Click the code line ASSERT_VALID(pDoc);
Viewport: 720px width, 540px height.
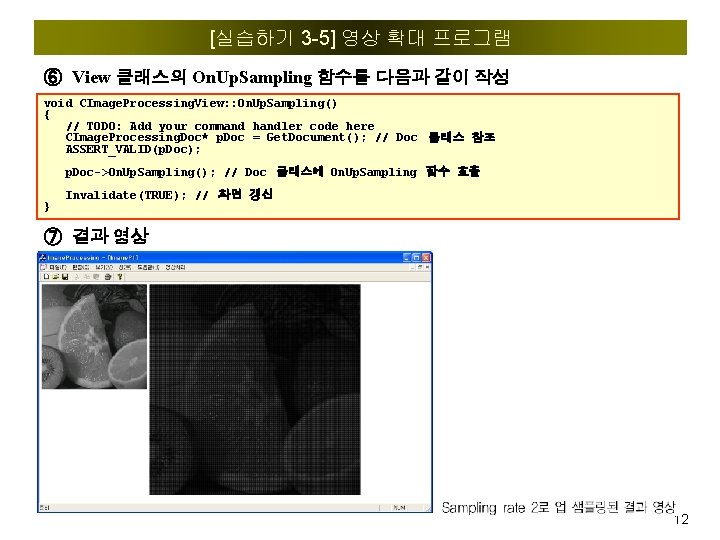pos(133,149)
